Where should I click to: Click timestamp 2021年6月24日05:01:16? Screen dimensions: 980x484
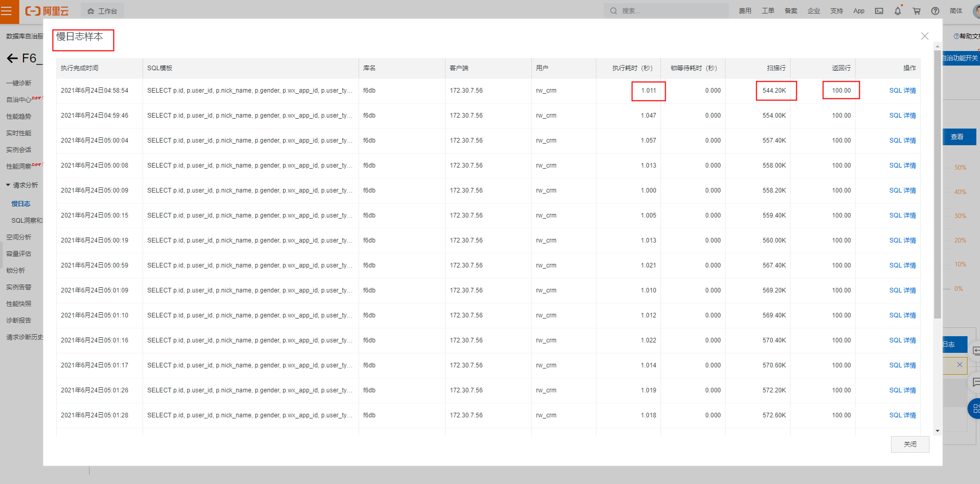95,340
